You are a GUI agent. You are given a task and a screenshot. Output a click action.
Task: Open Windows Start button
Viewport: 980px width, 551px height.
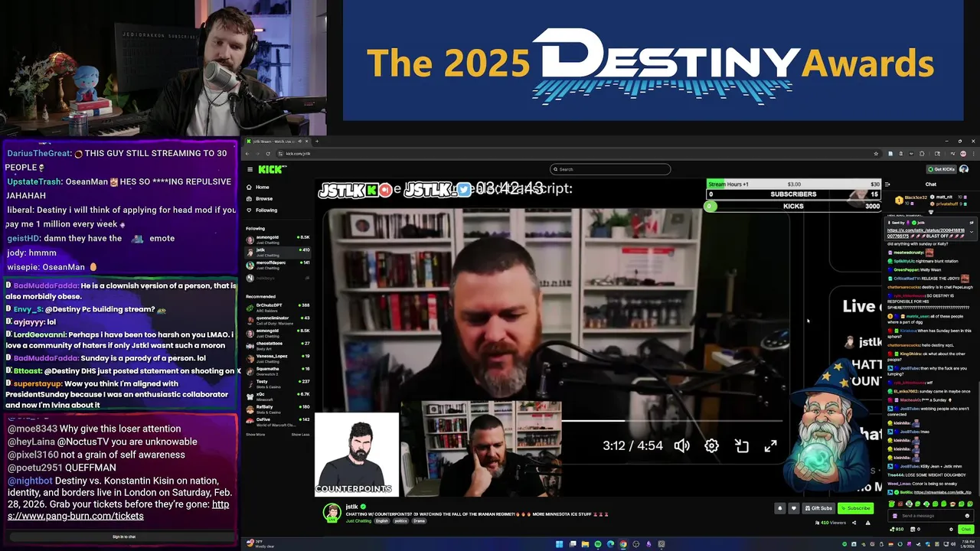click(x=560, y=544)
